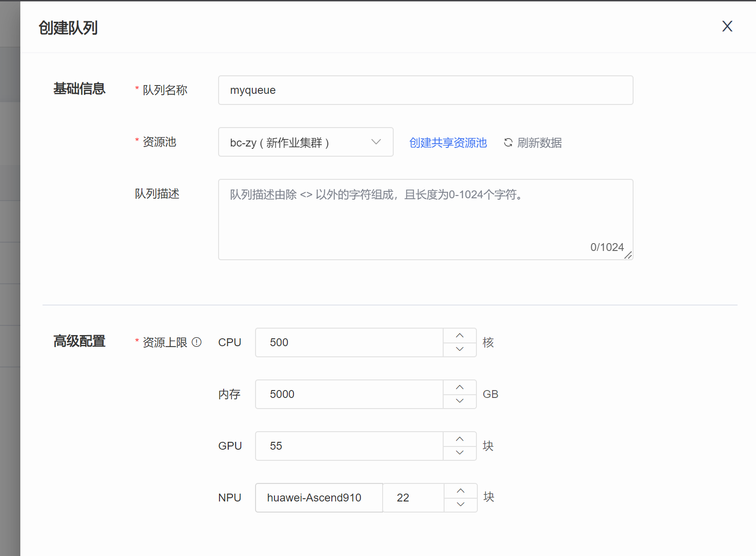Decrease NPU count with down arrow
This screenshot has height=556, width=756.
[x=461, y=505]
